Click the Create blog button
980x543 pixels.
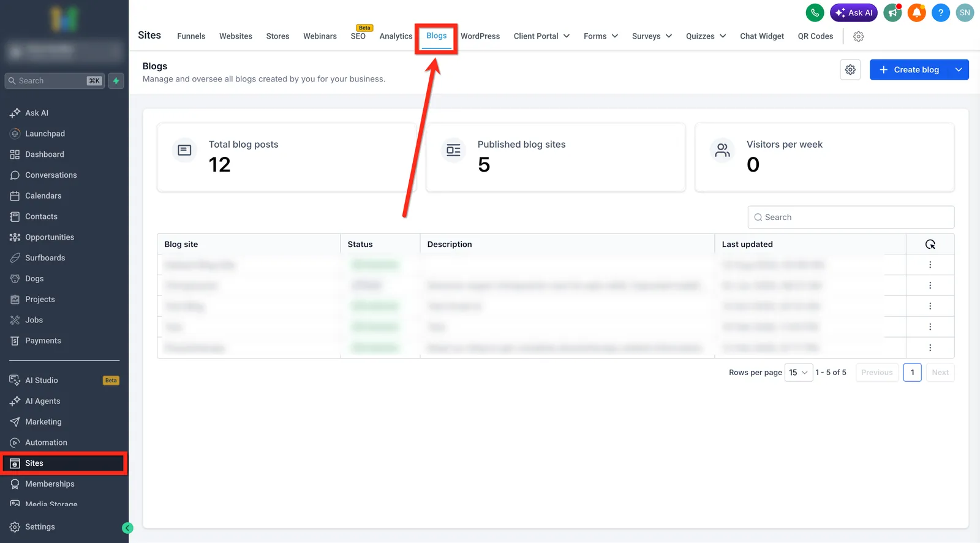pyautogui.click(x=909, y=70)
